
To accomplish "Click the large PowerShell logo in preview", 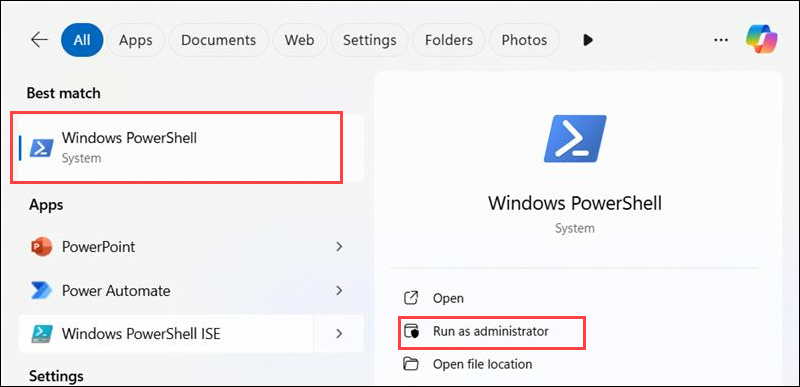I will click(x=574, y=139).
